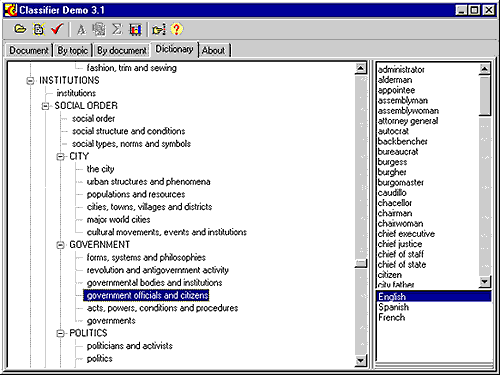Click the folder settings icon before help
Viewport: 500px width, 375px height.
(159, 30)
